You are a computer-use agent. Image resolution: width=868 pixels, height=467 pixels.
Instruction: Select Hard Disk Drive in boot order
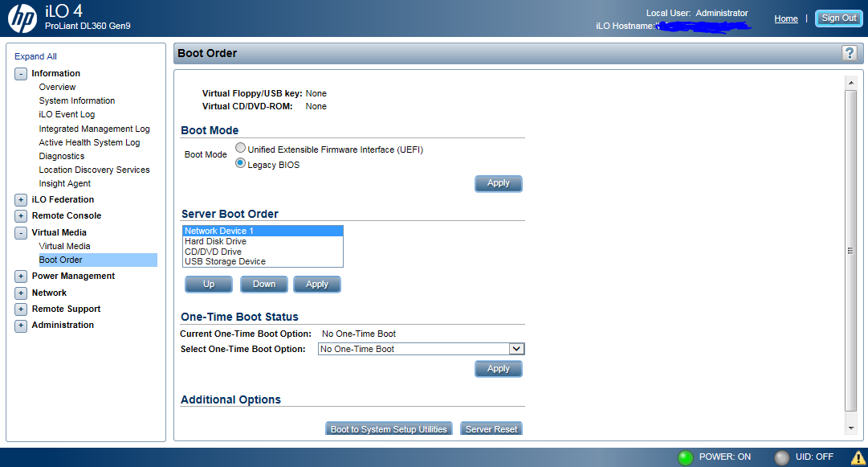tap(263, 241)
